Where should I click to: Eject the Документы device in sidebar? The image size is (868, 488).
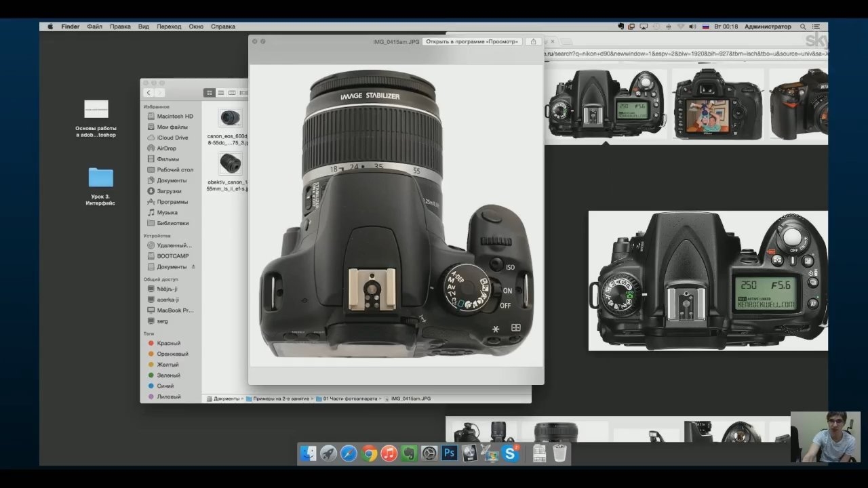(193, 267)
